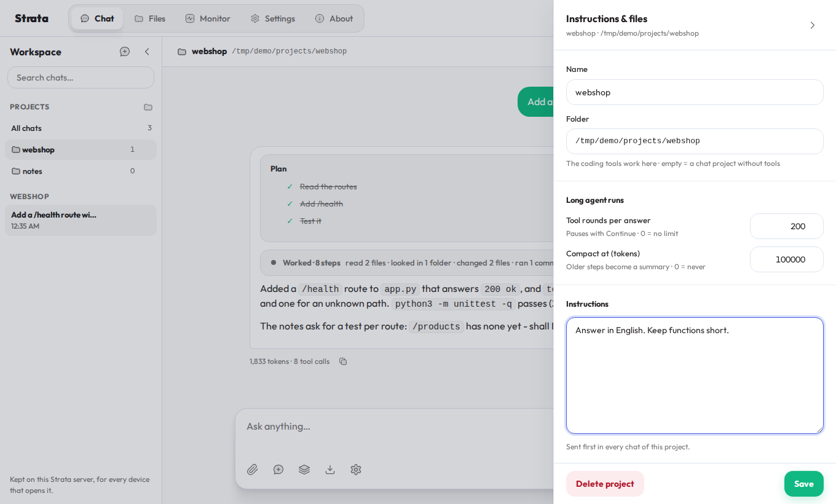Click the notes folder icon in sidebar
This screenshot has height=504, width=836.
16,171
